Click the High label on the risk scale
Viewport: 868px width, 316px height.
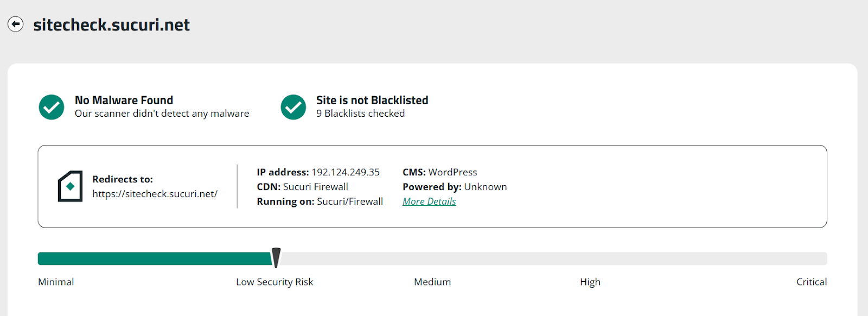pyautogui.click(x=589, y=282)
